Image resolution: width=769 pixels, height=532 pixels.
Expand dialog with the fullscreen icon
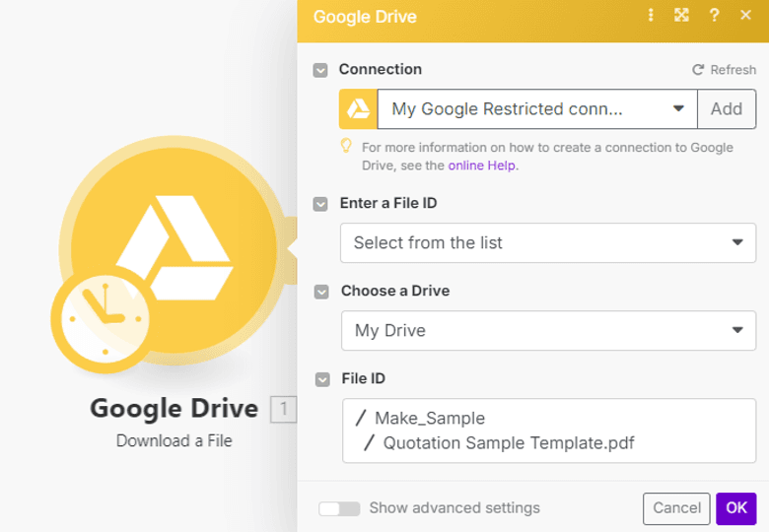[681, 16]
